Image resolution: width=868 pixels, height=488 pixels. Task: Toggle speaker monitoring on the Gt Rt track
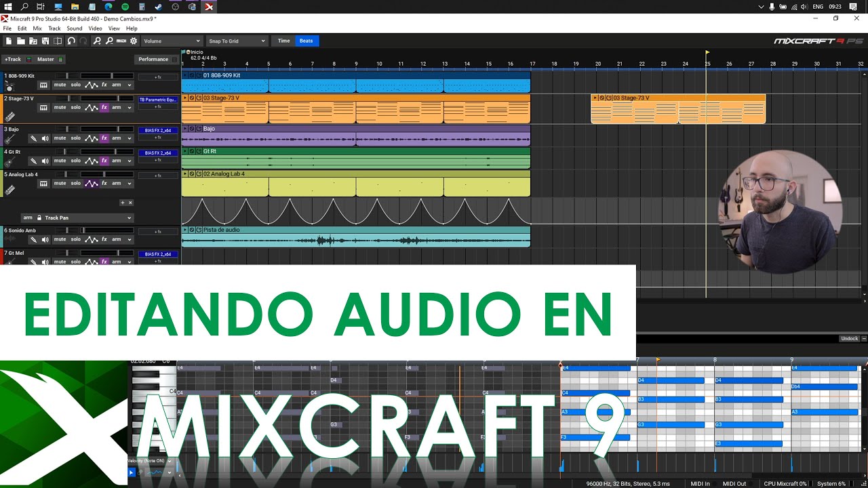click(x=45, y=161)
